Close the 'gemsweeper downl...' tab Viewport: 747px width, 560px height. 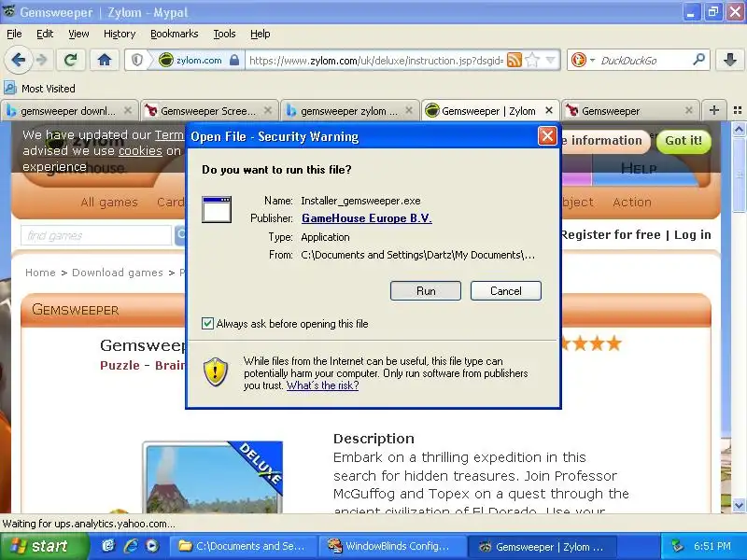pyautogui.click(x=128, y=110)
